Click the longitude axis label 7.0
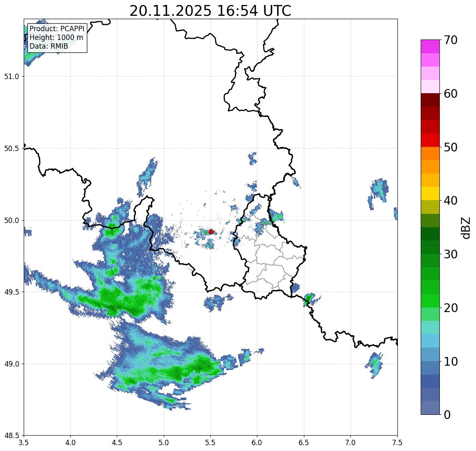The height and width of the screenshot is (451, 476). point(351,443)
